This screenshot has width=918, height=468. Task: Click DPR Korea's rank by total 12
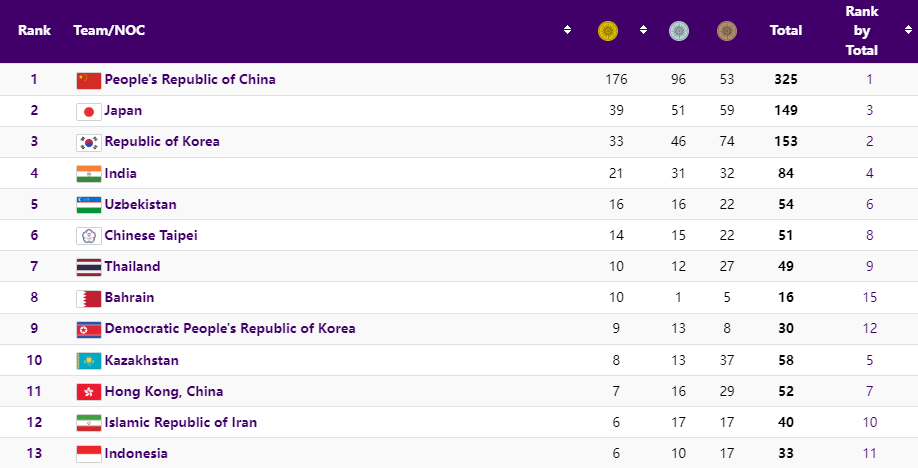[x=869, y=329]
